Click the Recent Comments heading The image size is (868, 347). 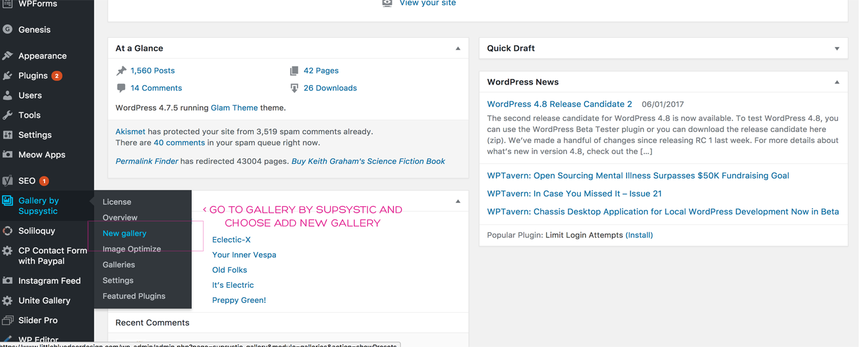(x=152, y=323)
